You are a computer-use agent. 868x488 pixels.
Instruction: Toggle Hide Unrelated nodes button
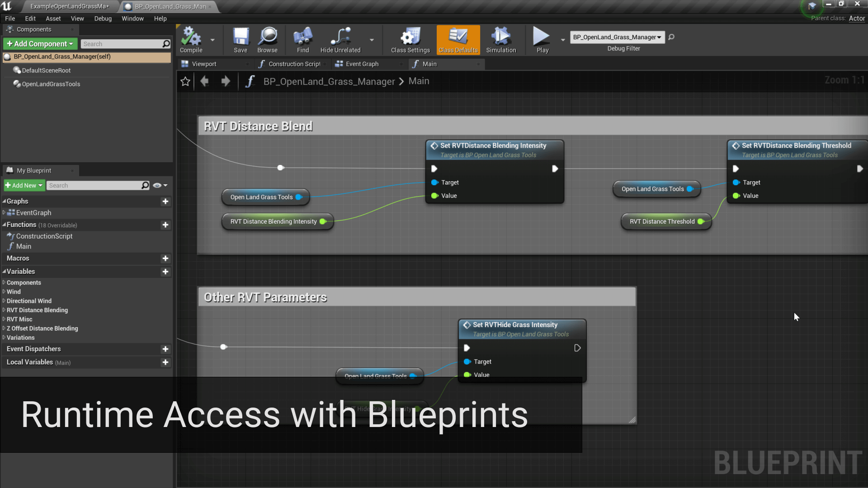pos(340,40)
